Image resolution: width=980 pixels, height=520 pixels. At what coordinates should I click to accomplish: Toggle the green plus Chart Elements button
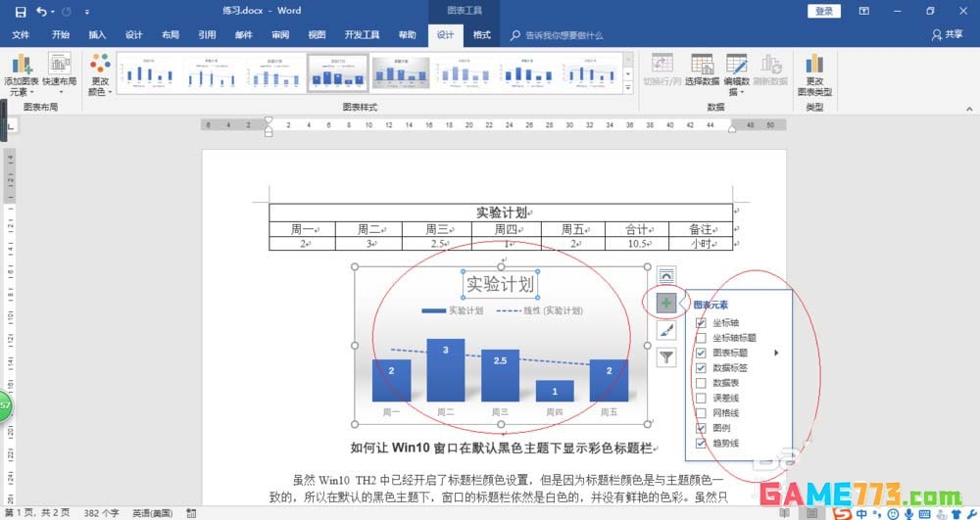(x=666, y=304)
